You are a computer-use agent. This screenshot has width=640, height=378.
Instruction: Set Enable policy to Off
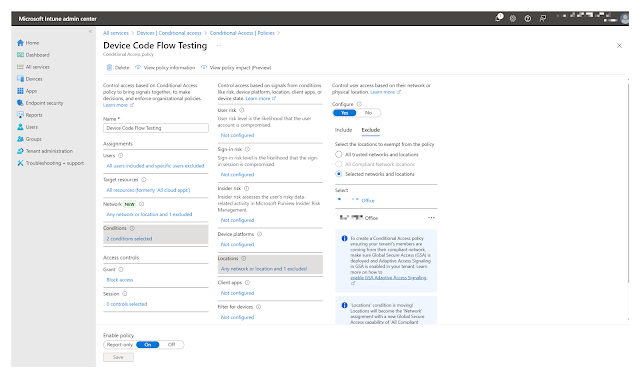pyautogui.click(x=171, y=345)
